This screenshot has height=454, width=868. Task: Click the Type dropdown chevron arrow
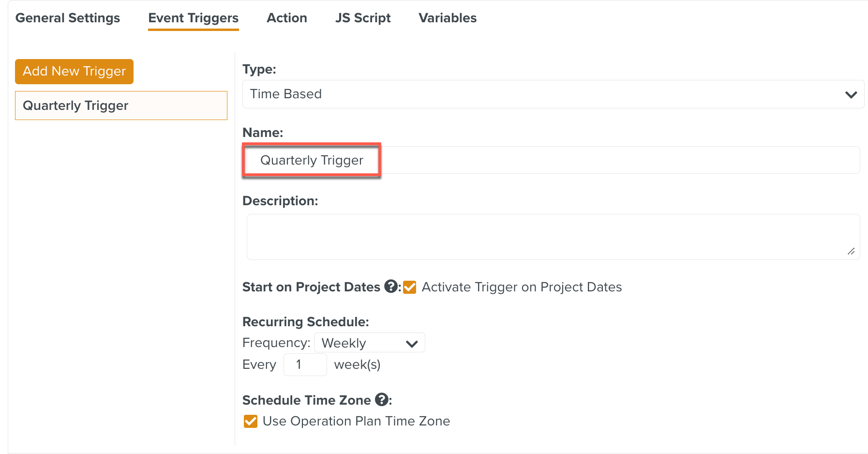(x=851, y=94)
